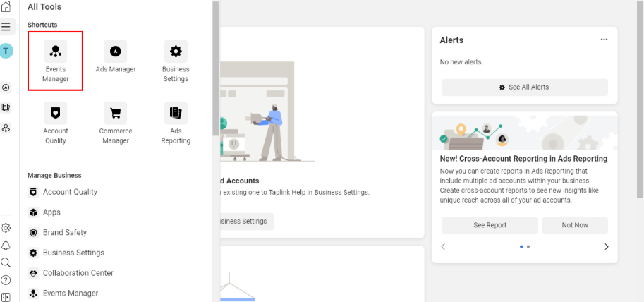644x302 pixels.
Task: Select Brand Safety in Manage Business list
Action: pyautogui.click(x=64, y=232)
